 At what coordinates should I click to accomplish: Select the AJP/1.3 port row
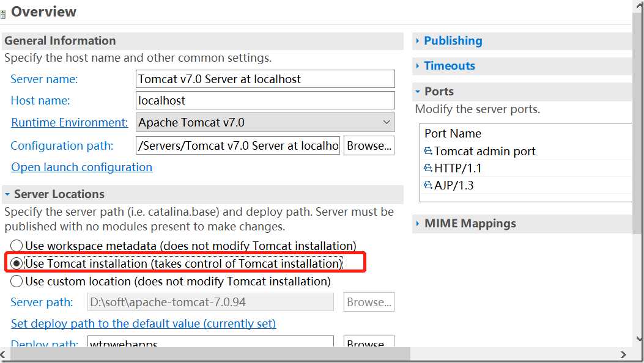click(x=527, y=185)
